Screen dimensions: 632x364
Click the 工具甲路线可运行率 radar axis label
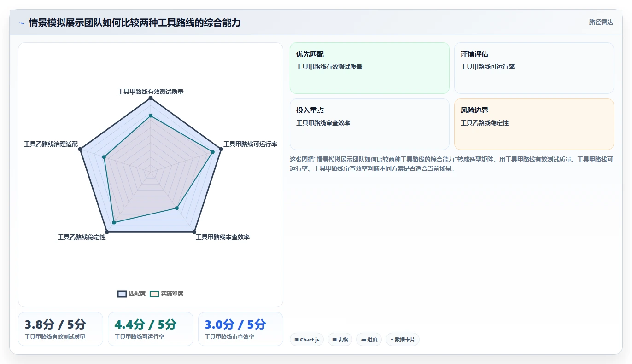click(x=250, y=144)
